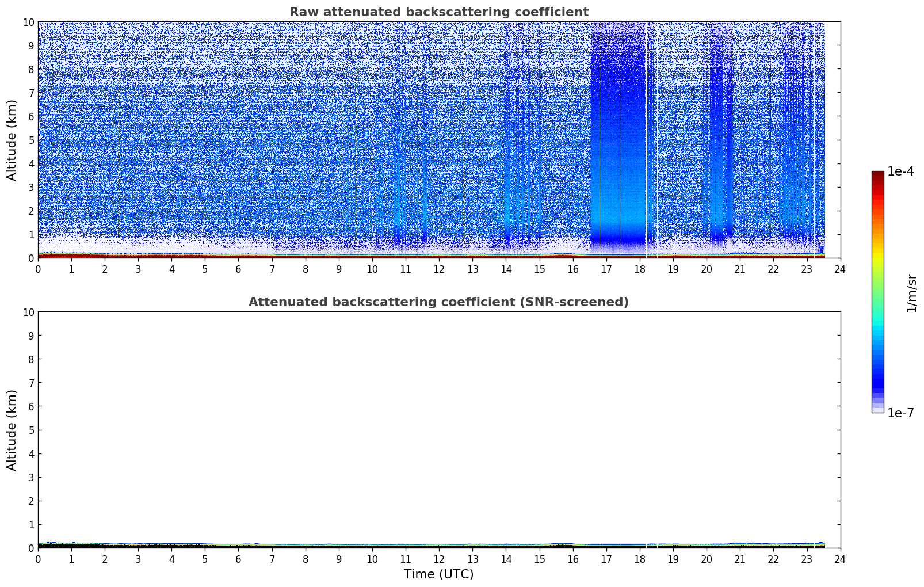Click the '1e-7' colorbar minimum label

[x=900, y=413]
